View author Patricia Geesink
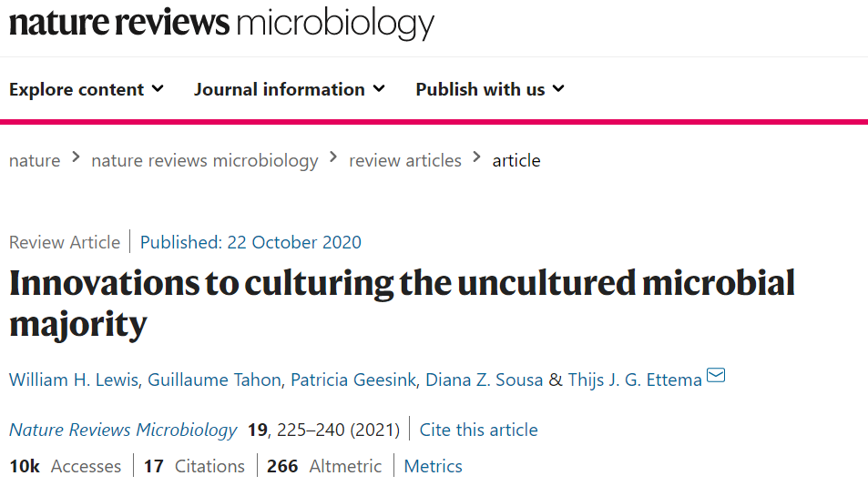The image size is (868, 486). click(x=353, y=380)
